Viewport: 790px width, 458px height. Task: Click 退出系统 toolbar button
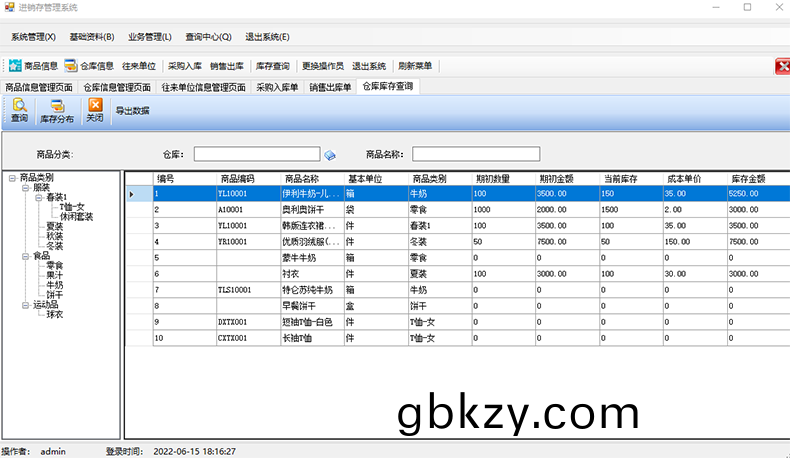pos(369,66)
